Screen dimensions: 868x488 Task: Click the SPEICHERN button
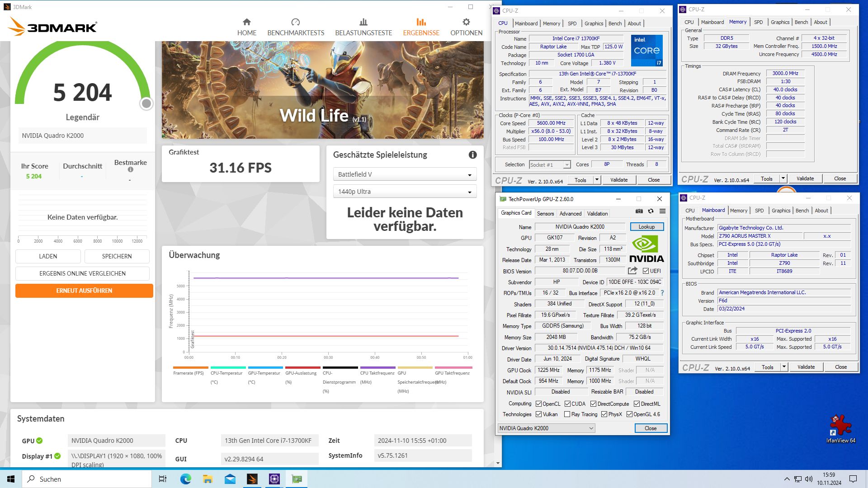tap(117, 256)
